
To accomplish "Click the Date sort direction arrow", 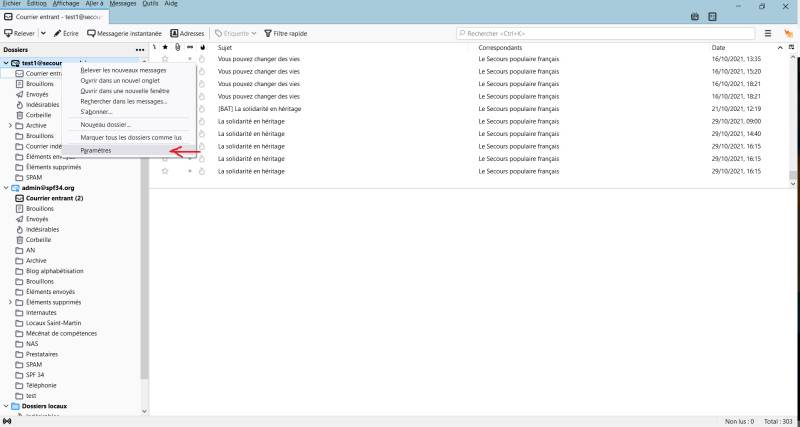I will pos(780,47).
